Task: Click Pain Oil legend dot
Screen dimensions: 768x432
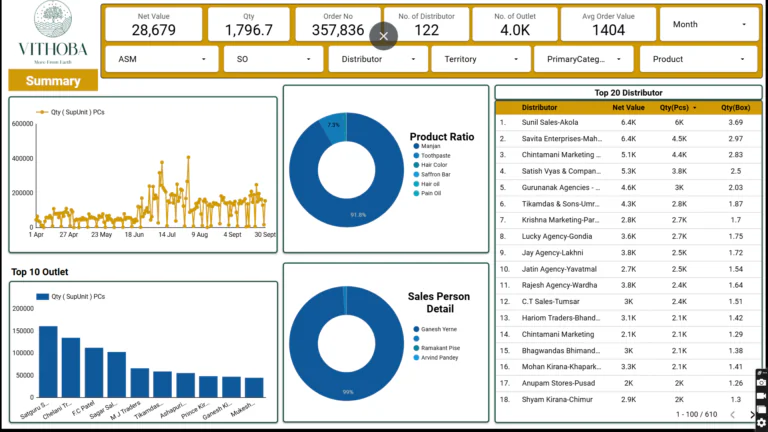Action: coord(416,193)
